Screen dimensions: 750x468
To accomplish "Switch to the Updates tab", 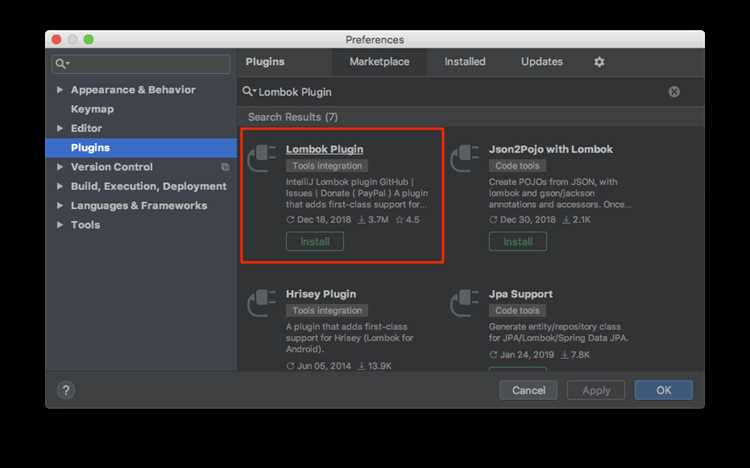I will (x=542, y=62).
